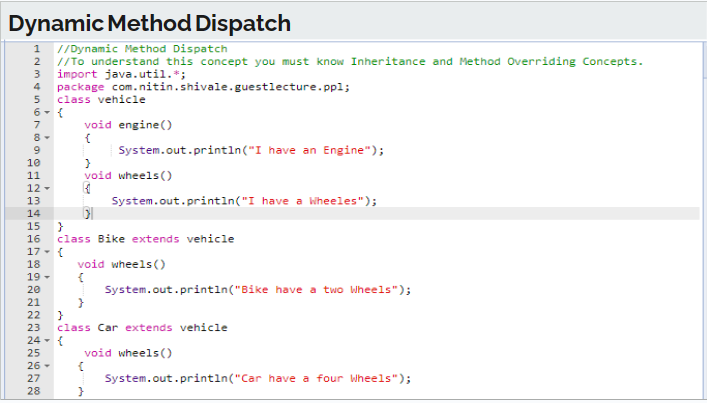Collapse the engine() fold arrow at line 8
The image size is (707, 403).
click(x=47, y=137)
